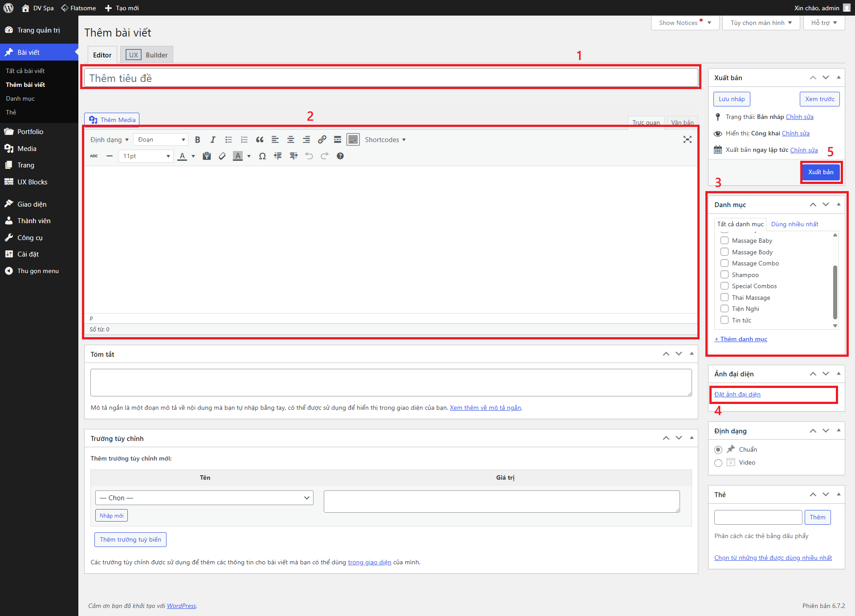Open the Dùng nhiều nhất categories tab

794,224
